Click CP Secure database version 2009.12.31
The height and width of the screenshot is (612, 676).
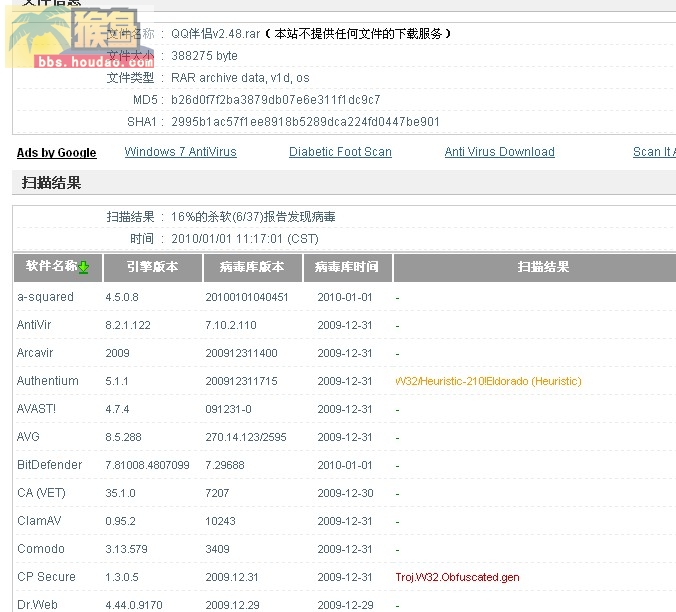pos(231,578)
